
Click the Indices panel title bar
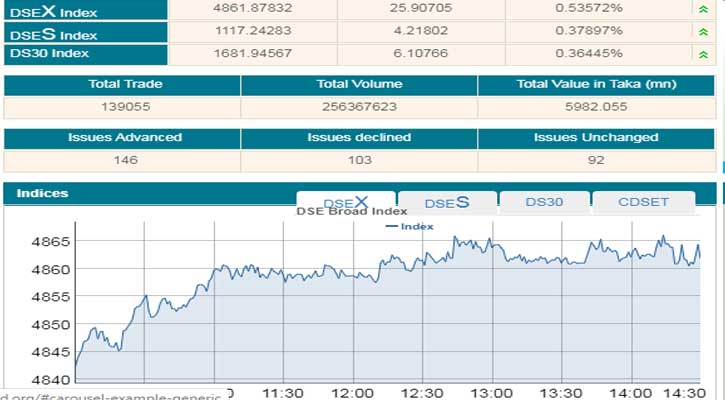click(x=150, y=192)
